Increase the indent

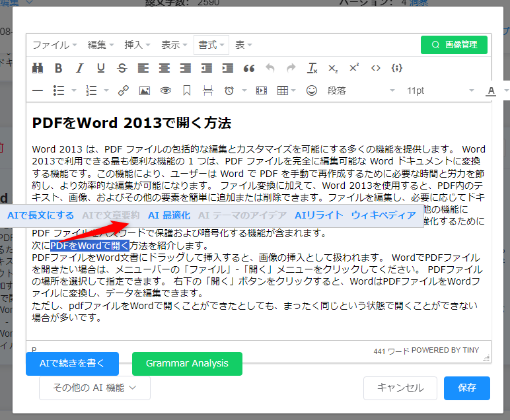tap(228, 68)
